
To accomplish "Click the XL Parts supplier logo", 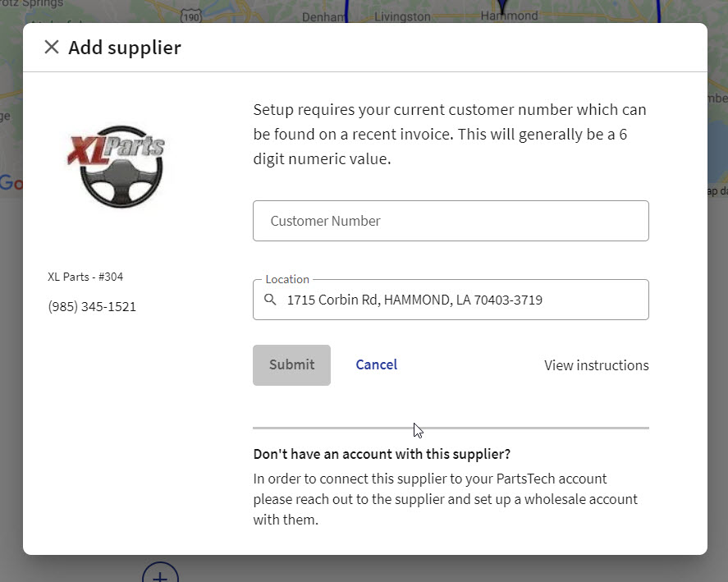I will click(117, 164).
